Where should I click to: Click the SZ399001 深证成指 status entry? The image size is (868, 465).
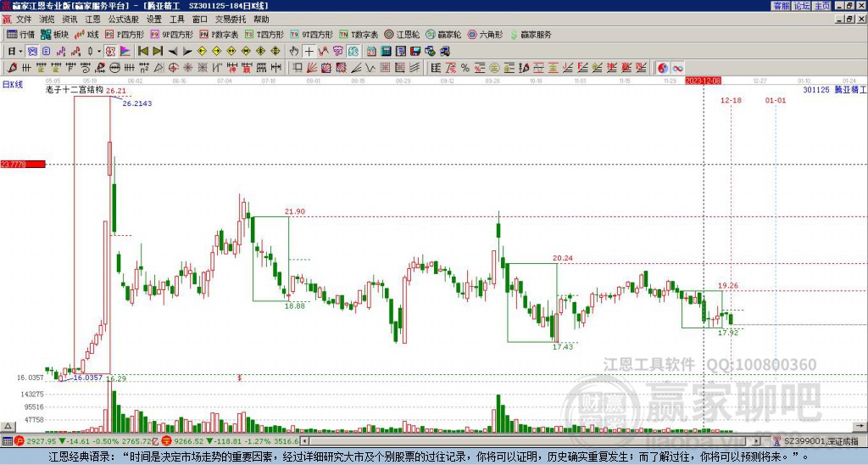821,441
